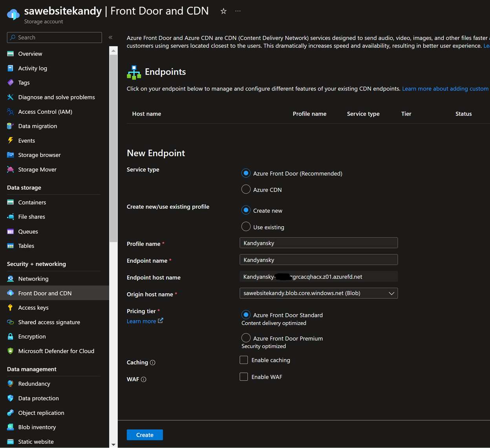Open the more options ellipsis in header
The height and width of the screenshot is (448, 490).
pyautogui.click(x=238, y=11)
